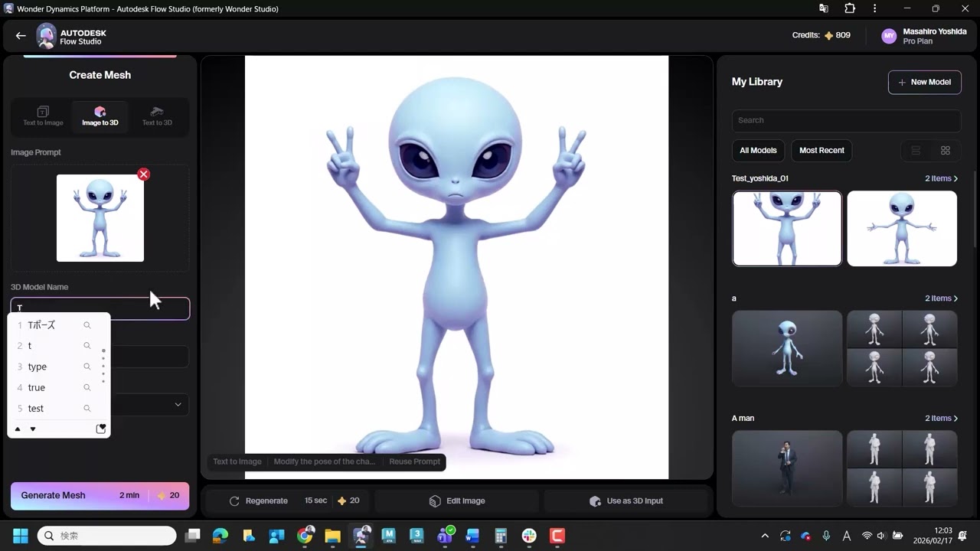The height and width of the screenshot is (551, 980).
Task: Select four-view alien thumbnail in folder 'a'
Action: 902,348
